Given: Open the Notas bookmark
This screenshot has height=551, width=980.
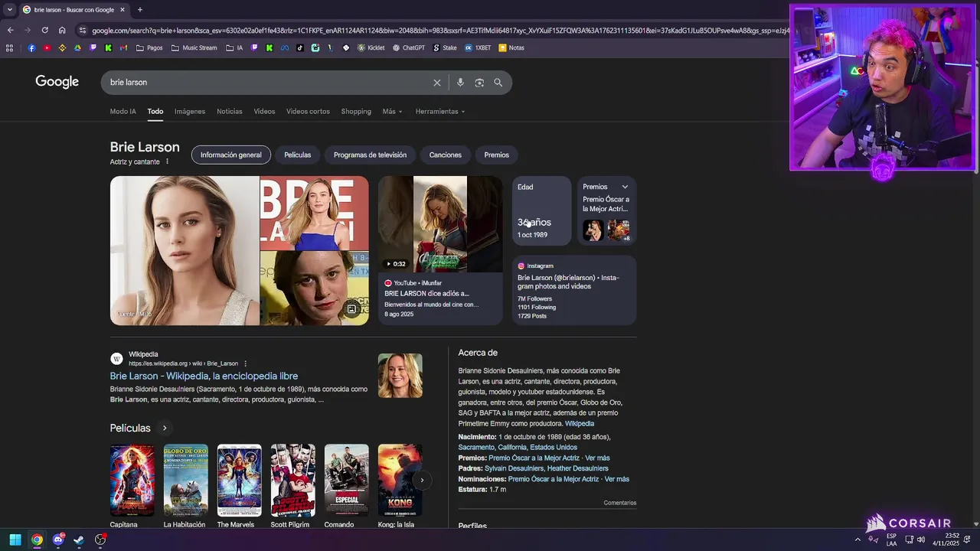Looking at the screenshot, I should [x=511, y=47].
